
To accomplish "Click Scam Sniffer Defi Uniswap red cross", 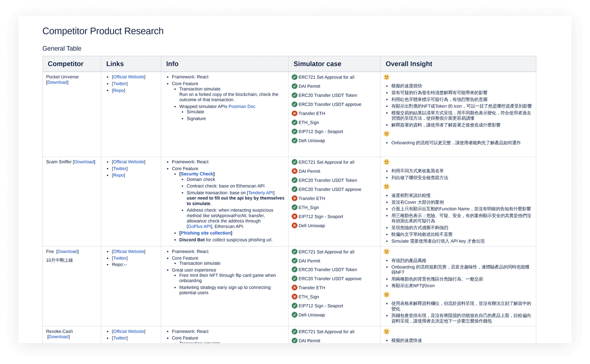I will pyautogui.click(x=295, y=226).
